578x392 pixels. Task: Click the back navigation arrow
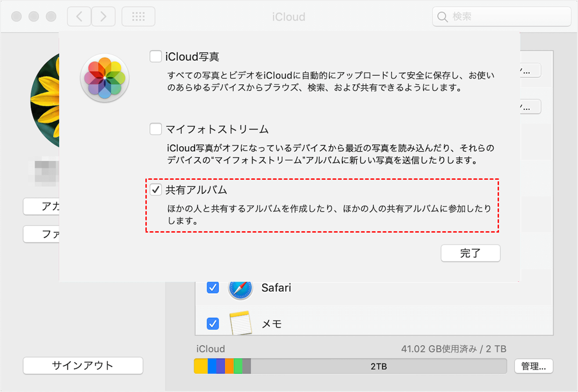[x=79, y=17]
